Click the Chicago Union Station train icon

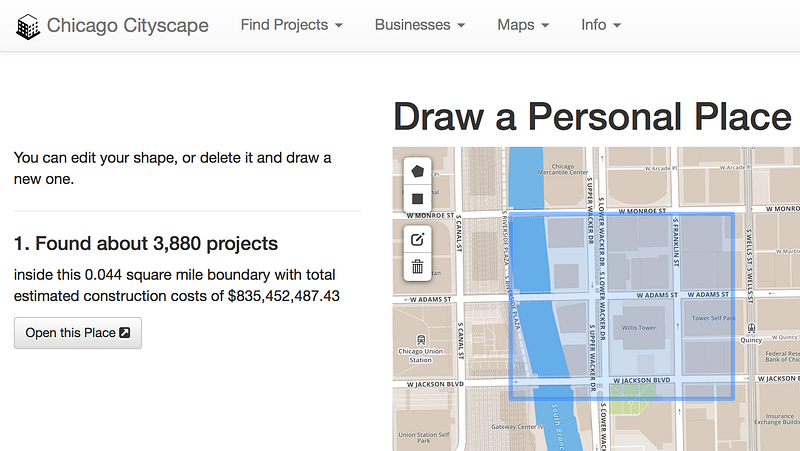click(421, 339)
